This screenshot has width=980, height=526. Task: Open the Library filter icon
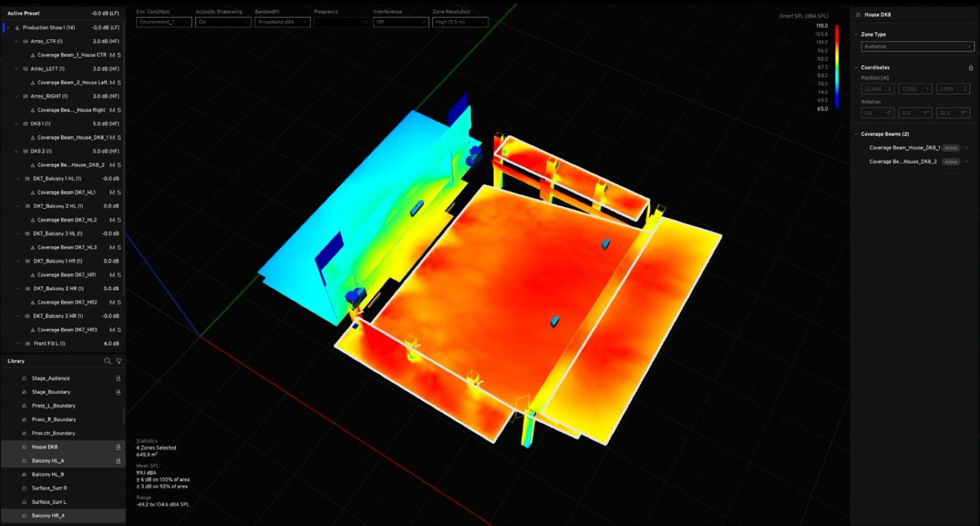119,361
